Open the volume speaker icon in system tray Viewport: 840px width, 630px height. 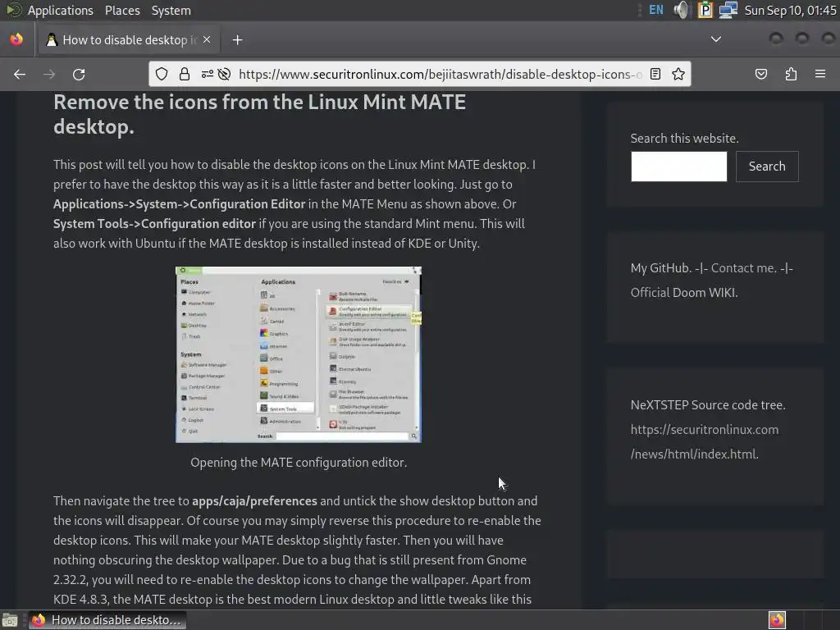pyautogui.click(x=681, y=10)
